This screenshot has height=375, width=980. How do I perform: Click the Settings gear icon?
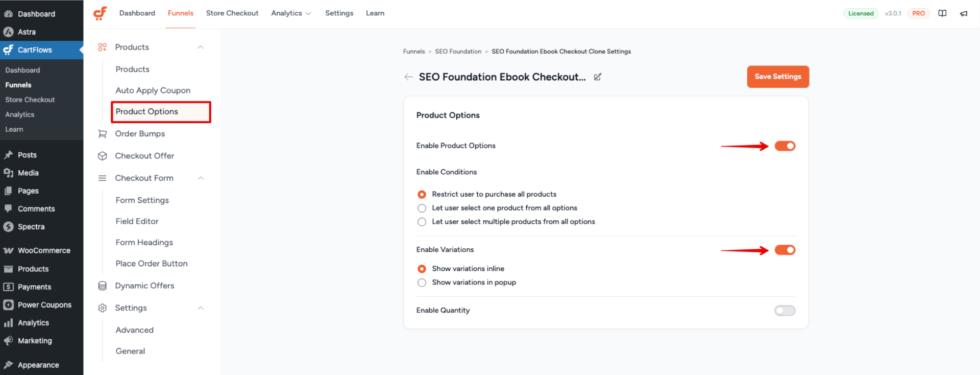click(103, 308)
